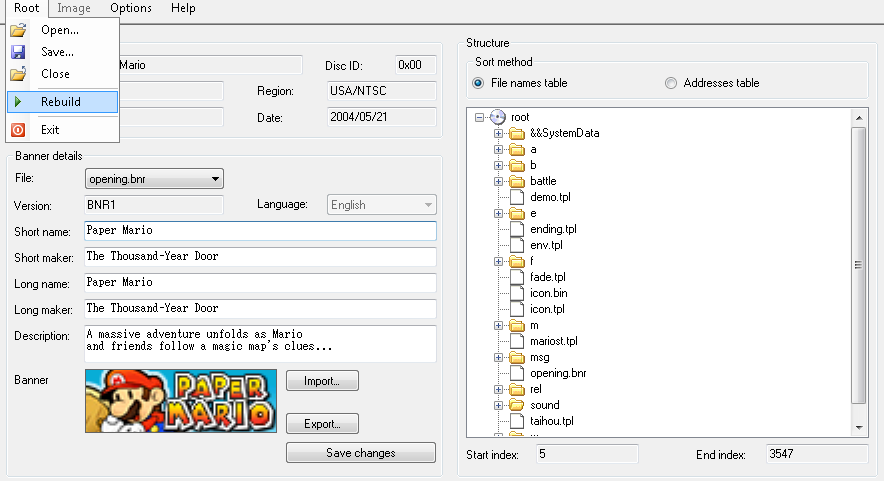The image size is (884, 481).
Task: Click the tree scrollbar up arrow
Action: point(859,118)
